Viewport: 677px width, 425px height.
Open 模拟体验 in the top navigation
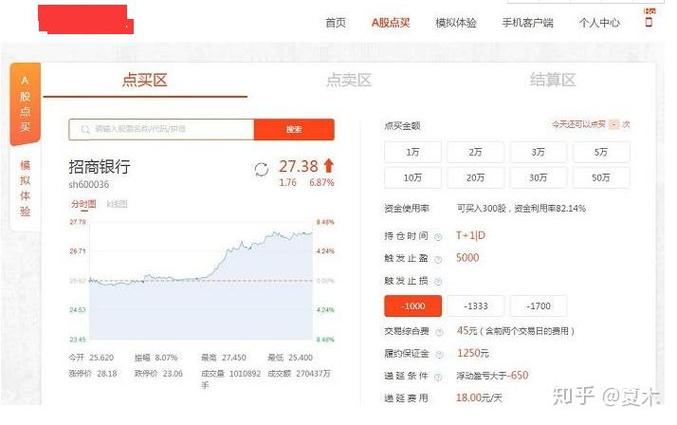pos(456,22)
